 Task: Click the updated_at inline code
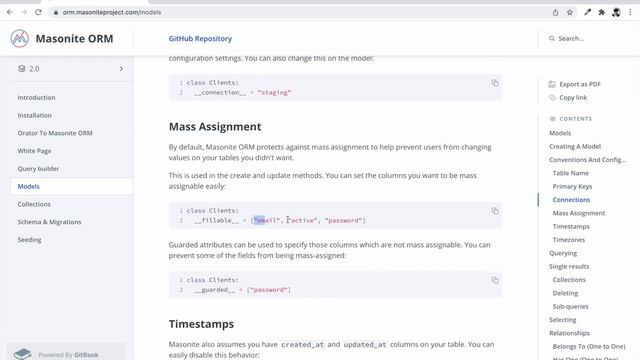pyautogui.click(x=365, y=344)
